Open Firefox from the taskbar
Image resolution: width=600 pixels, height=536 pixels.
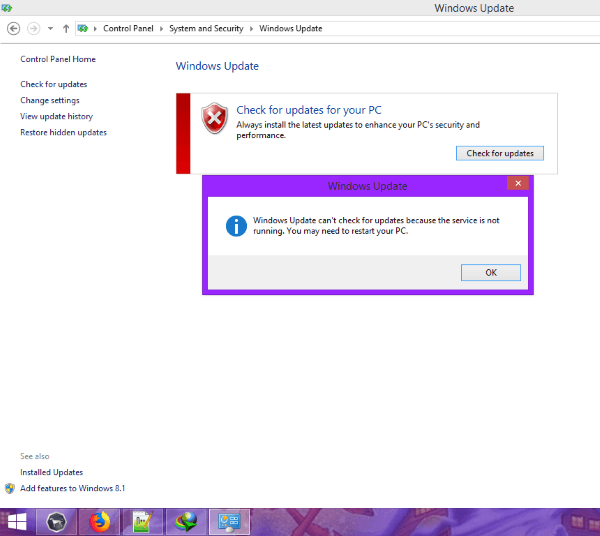99,521
